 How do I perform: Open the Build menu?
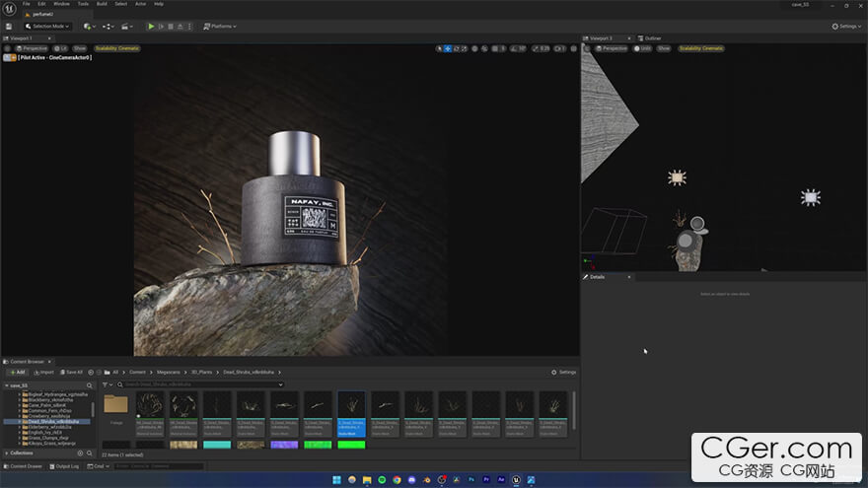pyautogui.click(x=102, y=4)
